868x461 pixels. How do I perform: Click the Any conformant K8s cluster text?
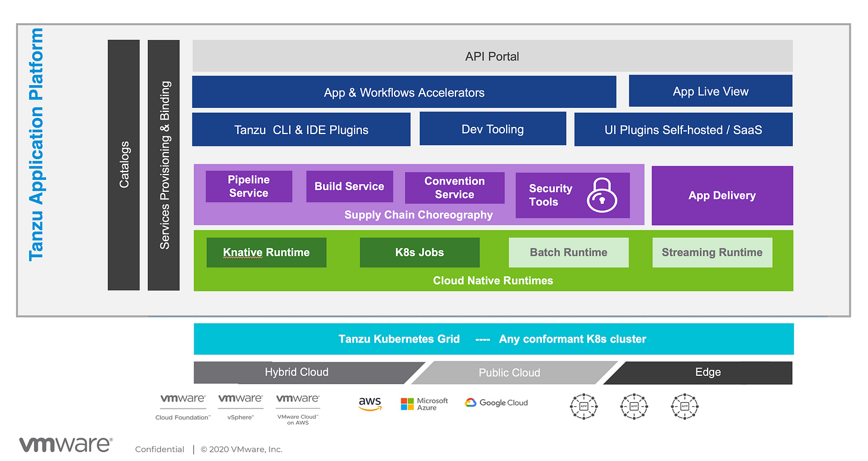572,339
